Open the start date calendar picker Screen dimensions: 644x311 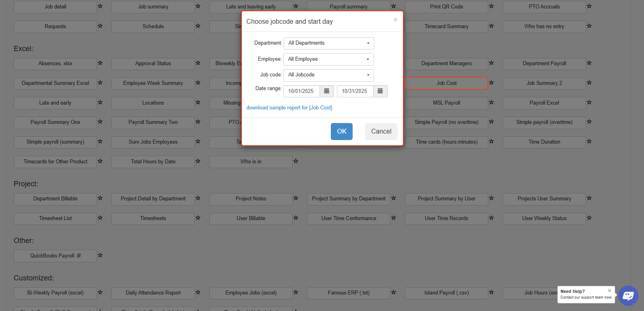(x=327, y=91)
